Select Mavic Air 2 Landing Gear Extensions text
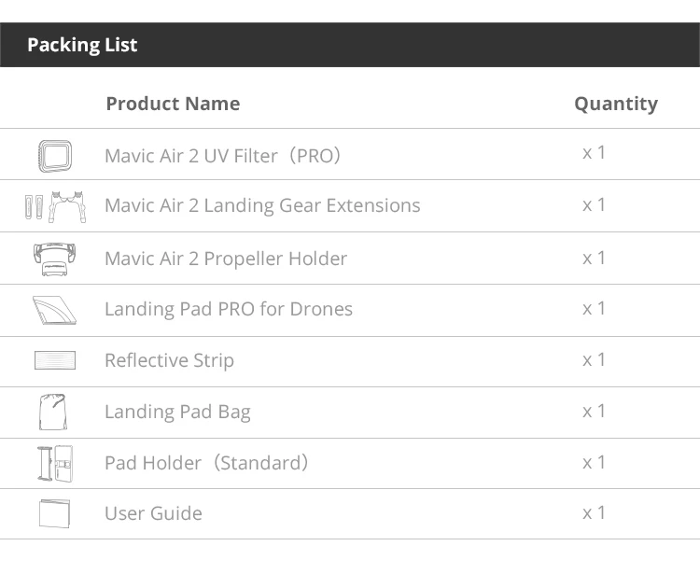This screenshot has width=700, height=588. (262, 205)
